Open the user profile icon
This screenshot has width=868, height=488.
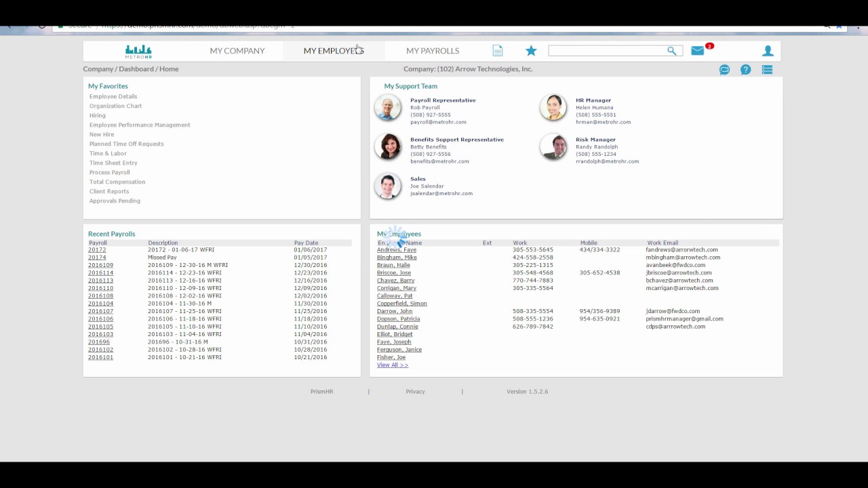tap(768, 51)
